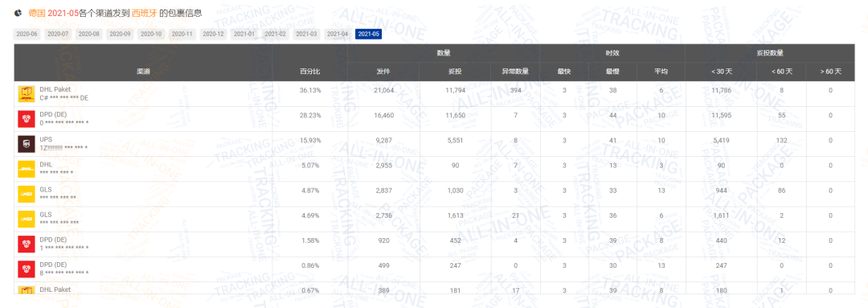The height and width of the screenshot is (308, 868).
Task: Click the 15.93% percentage cell
Action: coord(310,140)
